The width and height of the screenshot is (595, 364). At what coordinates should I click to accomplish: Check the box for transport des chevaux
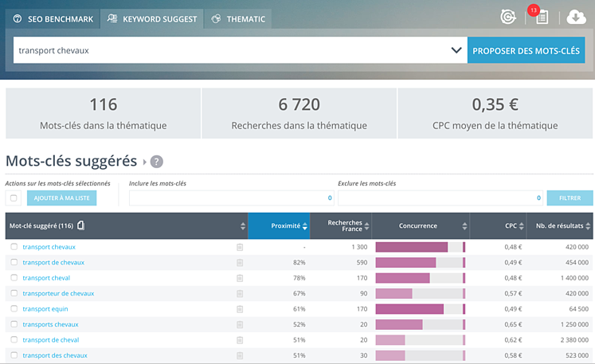coord(14,355)
